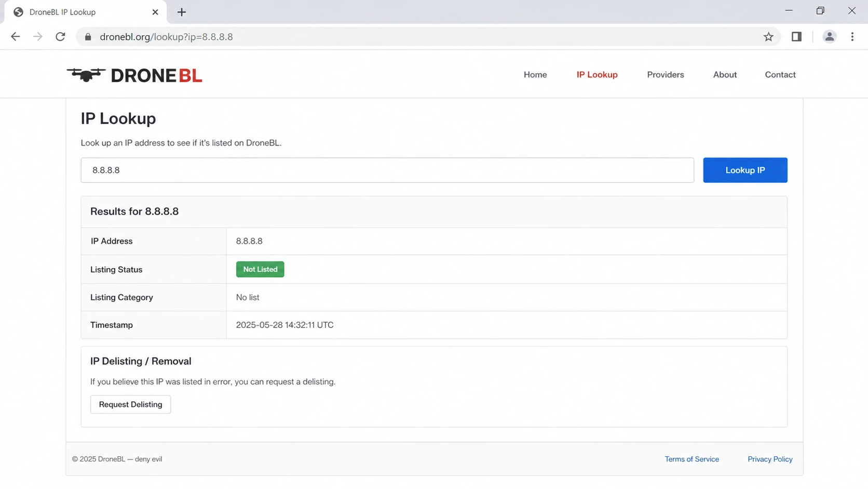Reload the page with refresh icon
This screenshot has width=868, height=489.
(x=60, y=36)
